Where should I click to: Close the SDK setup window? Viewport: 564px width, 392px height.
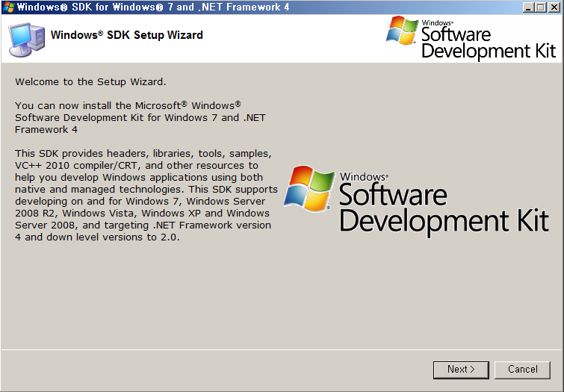tap(554, 7)
